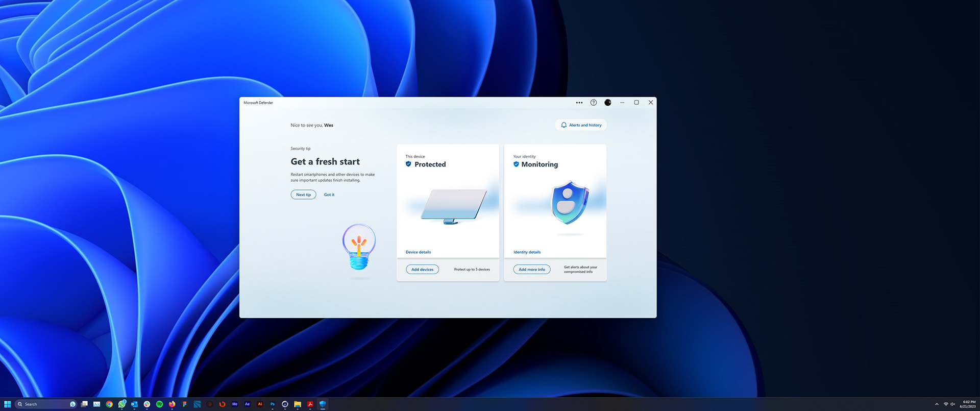The height and width of the screenshot is (411, 980).
Task: Open Device details link
Action: 418,252
